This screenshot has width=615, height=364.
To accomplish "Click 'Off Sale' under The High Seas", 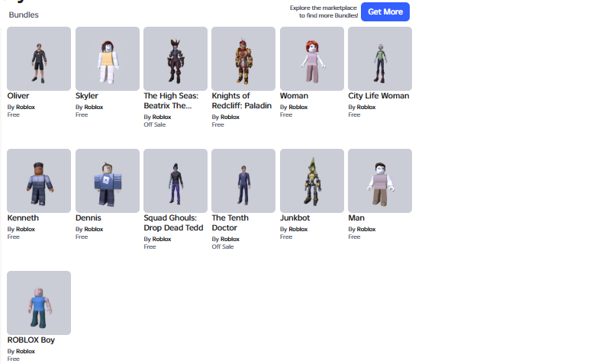I will (x=155, y=124).
